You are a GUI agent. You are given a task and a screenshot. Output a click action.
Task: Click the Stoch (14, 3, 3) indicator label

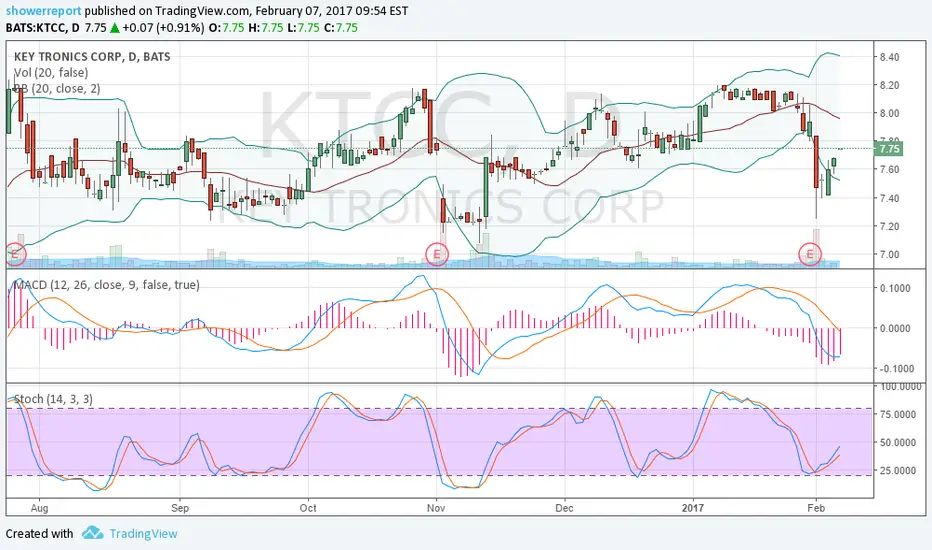(53, 399)
